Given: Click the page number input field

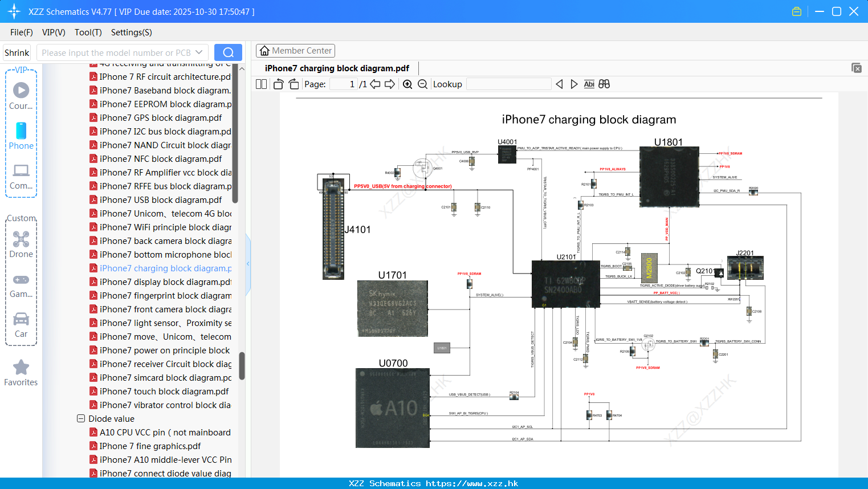Looking at the screenshot, I should pyautogui.click(x=344, y=84).
